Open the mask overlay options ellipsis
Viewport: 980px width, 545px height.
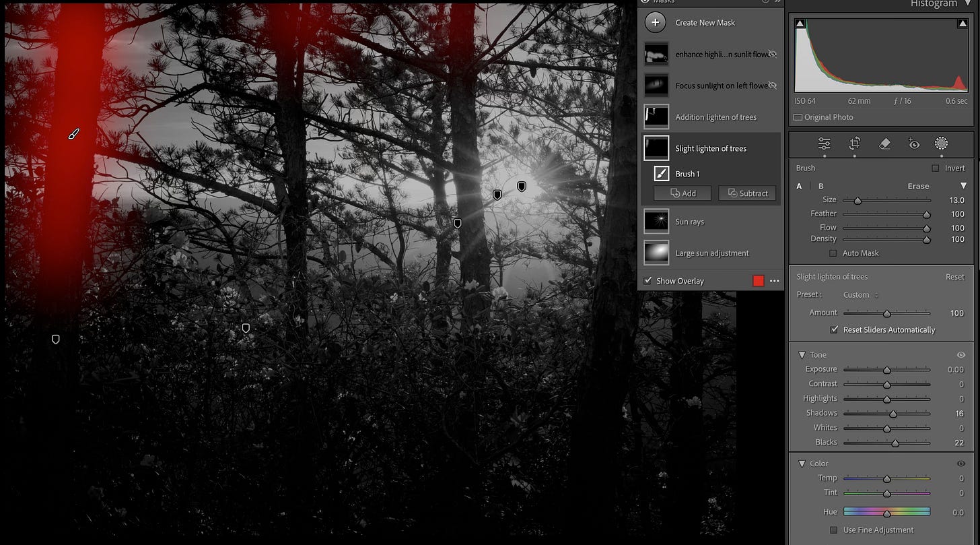point(774,281)
